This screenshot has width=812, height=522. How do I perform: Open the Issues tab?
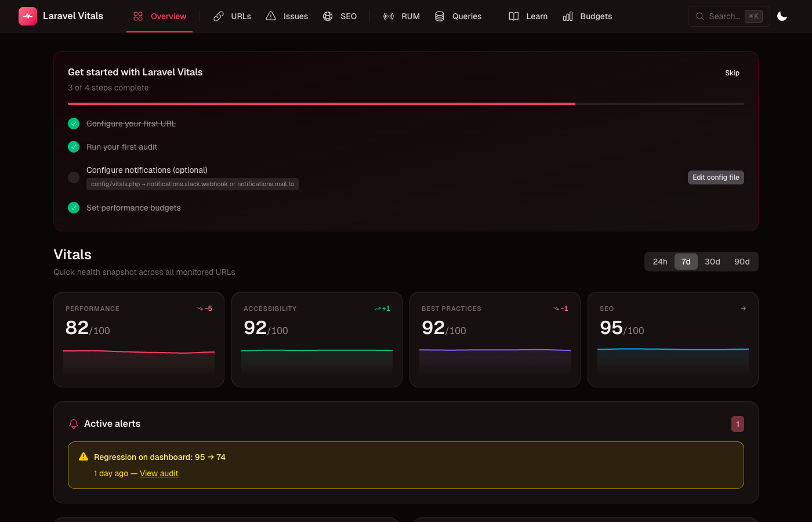287,16
